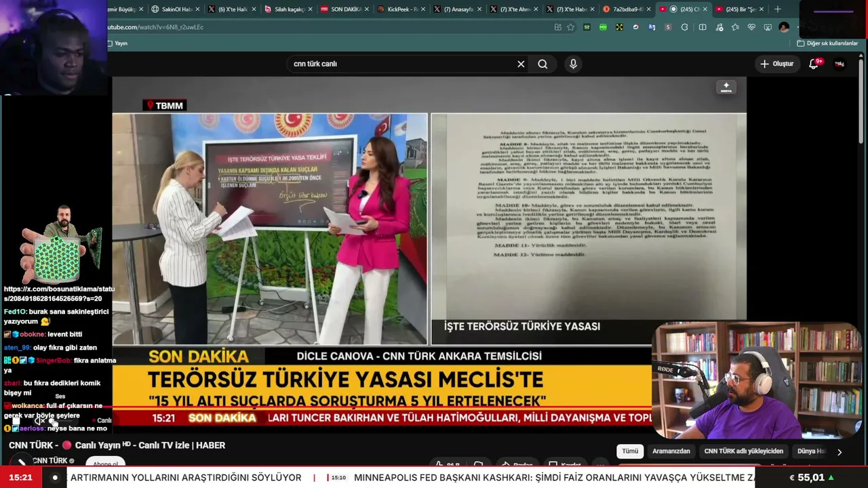
Task: Open the screenshot capture toolbar icon
Action: point(768,27)
